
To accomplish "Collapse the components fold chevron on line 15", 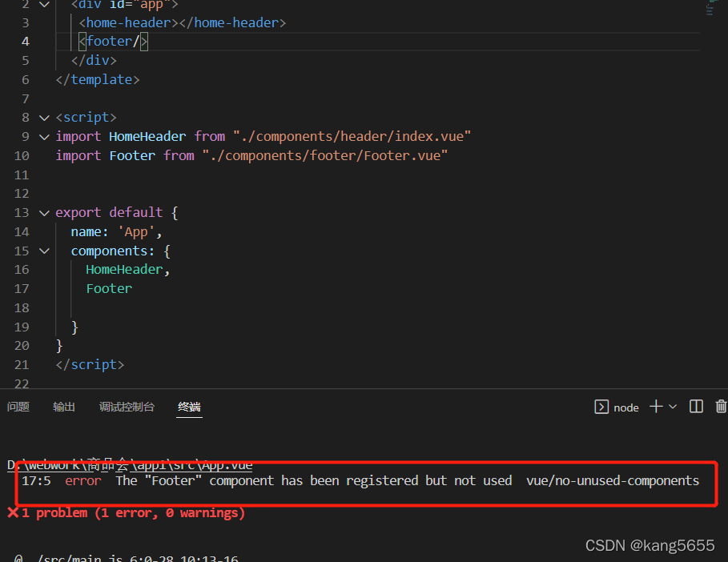I will 44,251.
